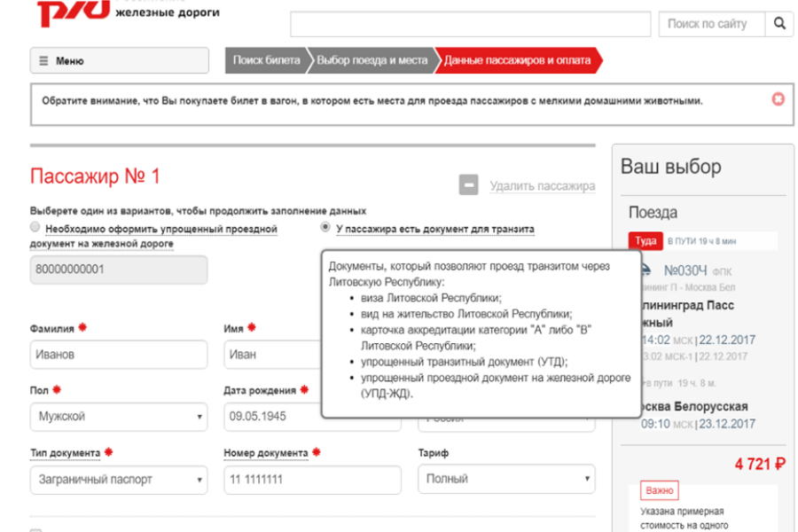Open the Меню button
This screenshot has width=798, height=532.
tap(120, 61)
